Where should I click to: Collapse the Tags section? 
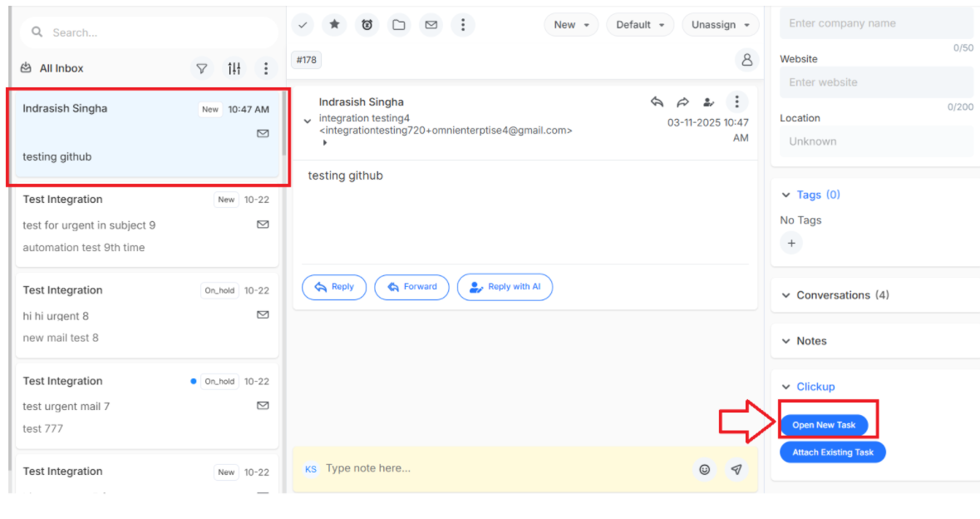[786, 195]
